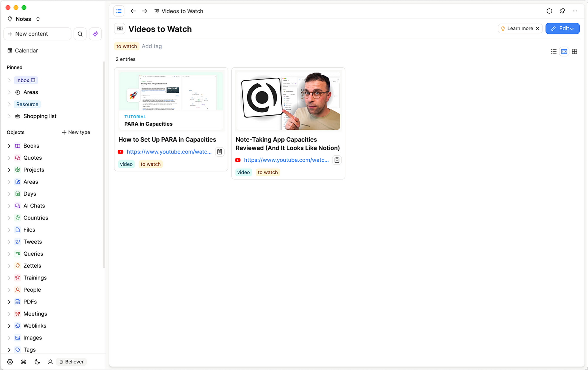Toggle dark mode moon icon
588x370 pixels.
tap(37, 362)
